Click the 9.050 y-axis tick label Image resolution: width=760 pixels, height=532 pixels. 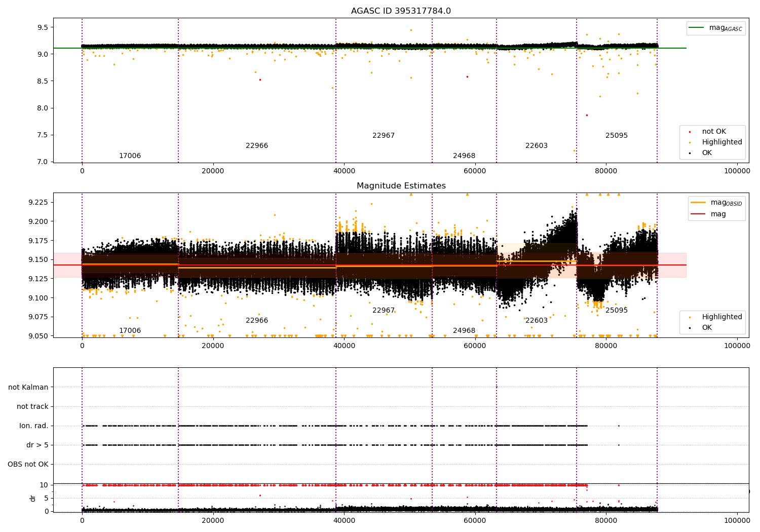[39, 336]
